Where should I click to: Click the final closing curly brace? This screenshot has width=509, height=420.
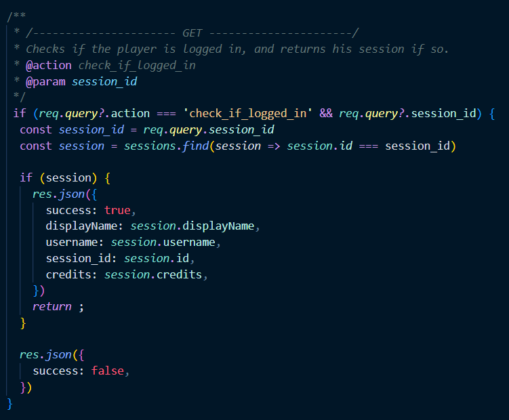9,404
